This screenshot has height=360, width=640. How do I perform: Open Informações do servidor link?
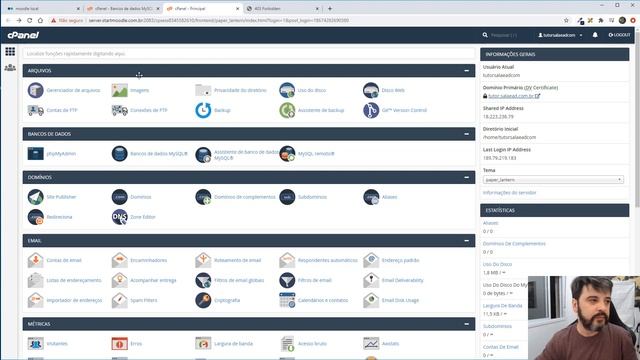509,193
